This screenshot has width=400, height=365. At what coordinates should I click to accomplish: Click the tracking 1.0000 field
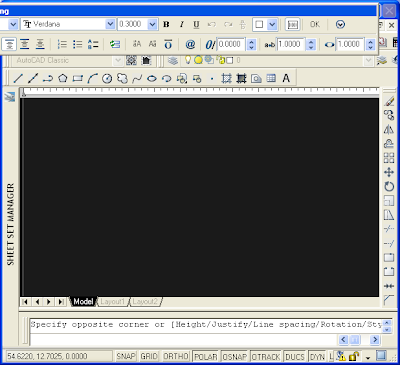pos(291,44)
